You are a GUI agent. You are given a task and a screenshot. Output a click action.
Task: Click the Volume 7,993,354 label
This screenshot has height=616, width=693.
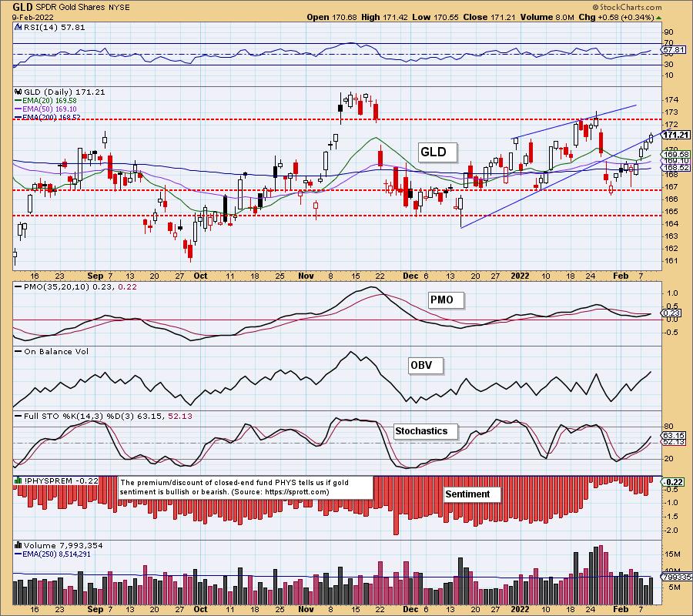point(63,545)
